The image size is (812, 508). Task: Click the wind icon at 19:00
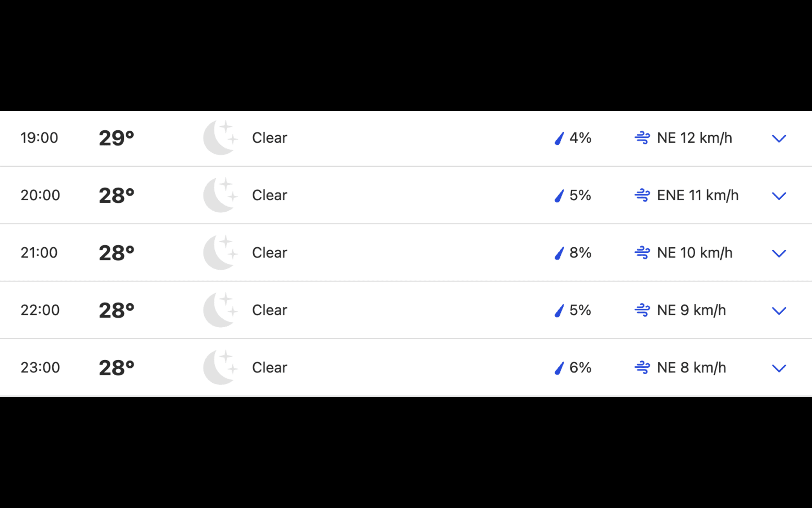(x=642, y=138)
